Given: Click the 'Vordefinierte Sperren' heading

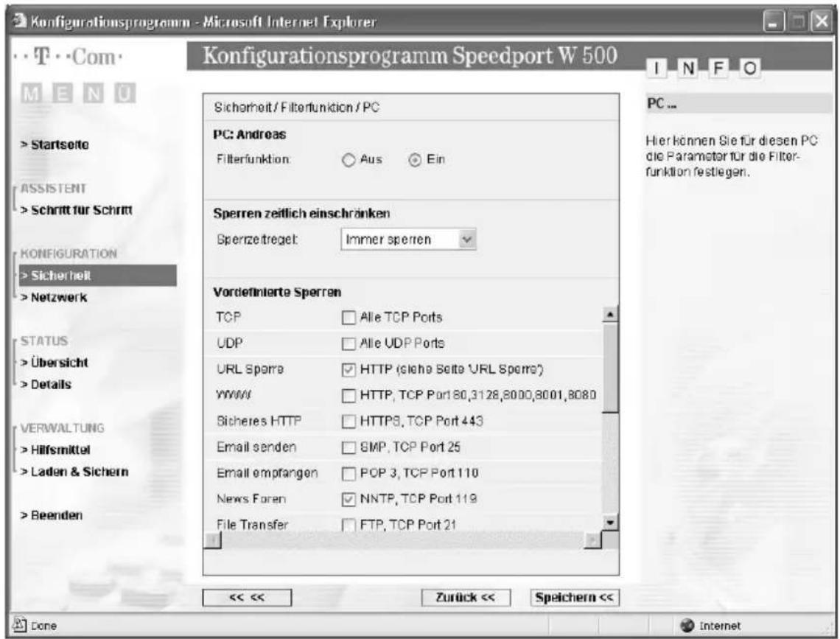Looking at the screenshot, I should pyautogui.click(x=277, y=293).
